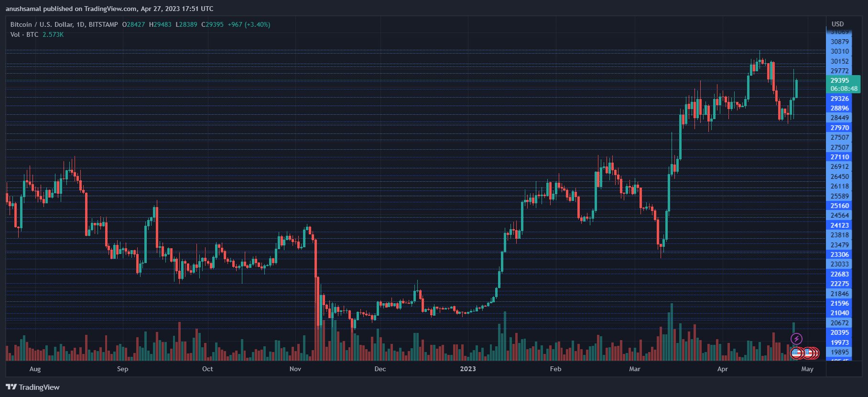Click the 26118 price level label
Viewport: 868px width, 397px height.
point(839,186)
